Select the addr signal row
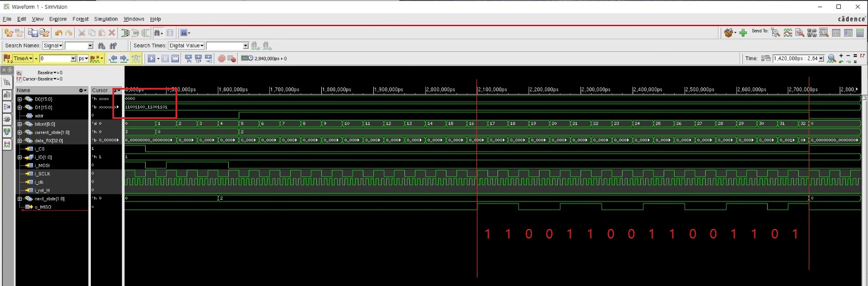The width and height of the screenshot is (868, 286). 52,115
